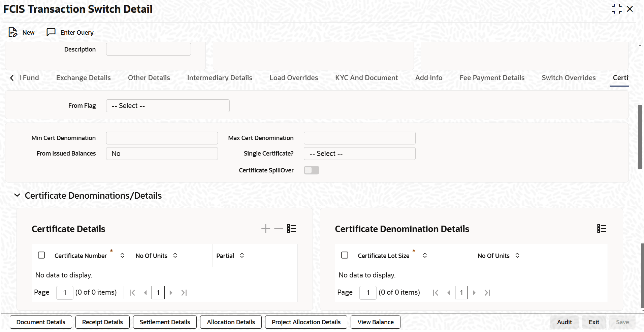Open the Switch Overrides tab
This screenshot has width=644, height=332.
pos(569,78)
